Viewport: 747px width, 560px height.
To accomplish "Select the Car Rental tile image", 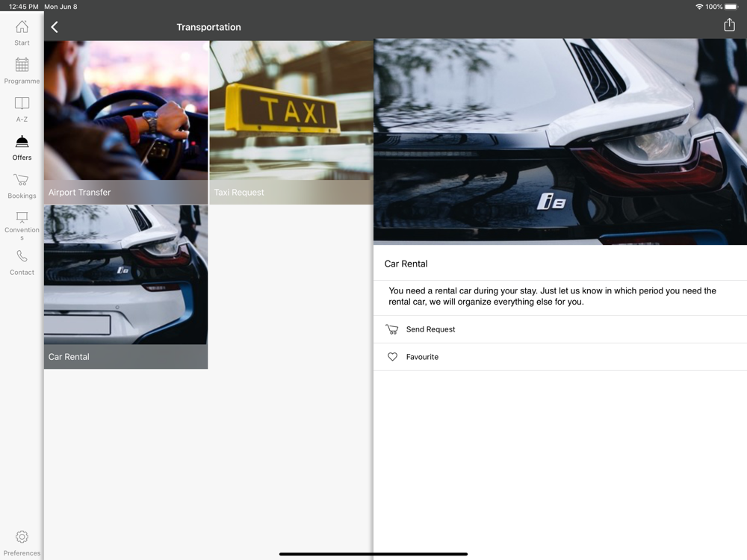I will (x=125, y=275).
